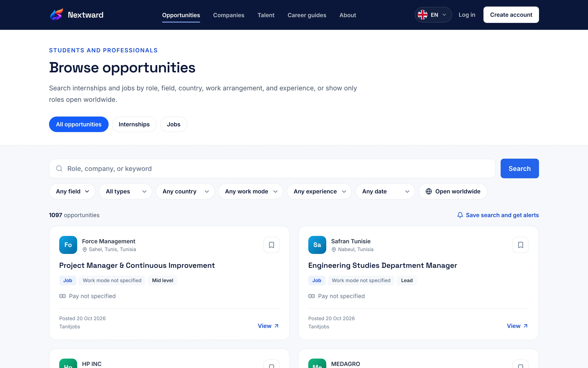Click the Fo company avatar
Screen dimensions: 588x368
tap(68, 245)
